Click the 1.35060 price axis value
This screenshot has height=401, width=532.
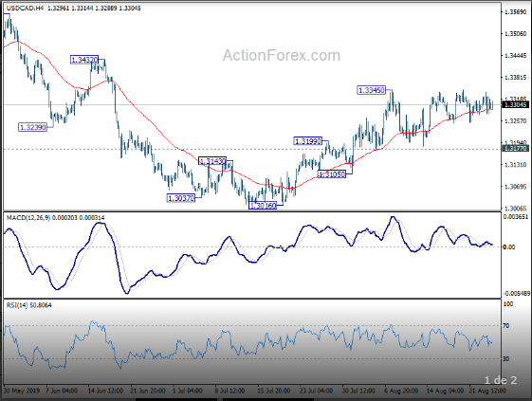tap(515, 33)
